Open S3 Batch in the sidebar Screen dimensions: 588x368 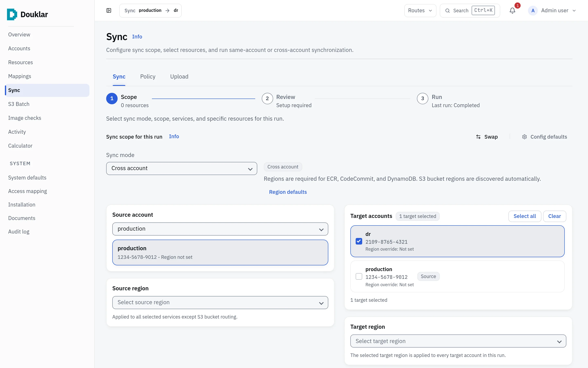19,104
